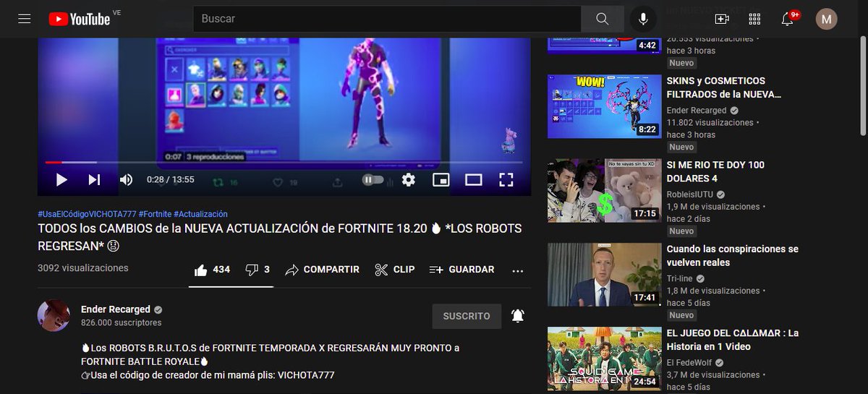The width and height of the screenshot is (868, 394).
Task: Mute the video volume
Action: tap(126, 179)
